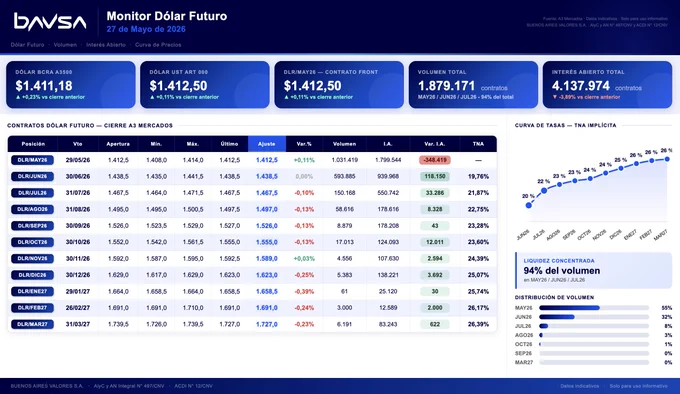The height and width of the screenshot is (394, 680).
Task: Click the green 118.150 Var. I.A. value
Action: [435, 176]
